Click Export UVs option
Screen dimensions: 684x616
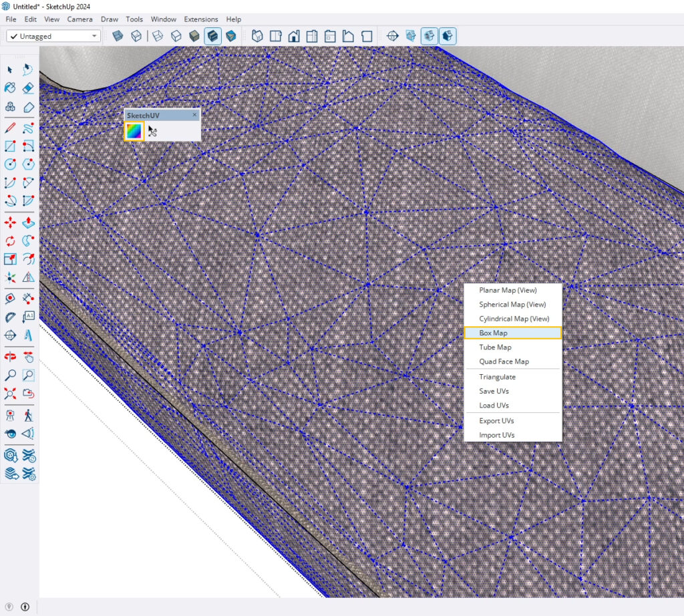(x=496, y=421)
